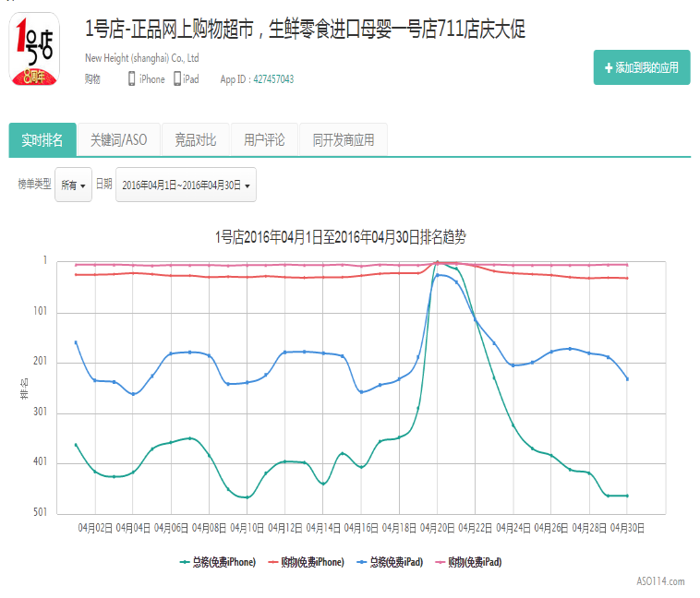Toggle 购物(免费iPad) legend series
The height and width of the screenshot is (598, 700).
(468, 562)
